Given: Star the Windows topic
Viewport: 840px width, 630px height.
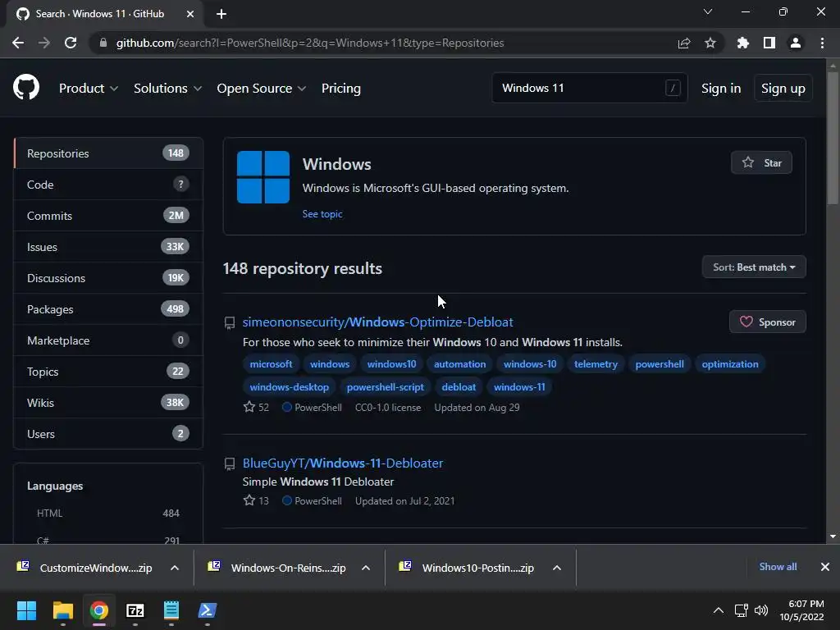Looking at the screenshot, I should (761, 162).
